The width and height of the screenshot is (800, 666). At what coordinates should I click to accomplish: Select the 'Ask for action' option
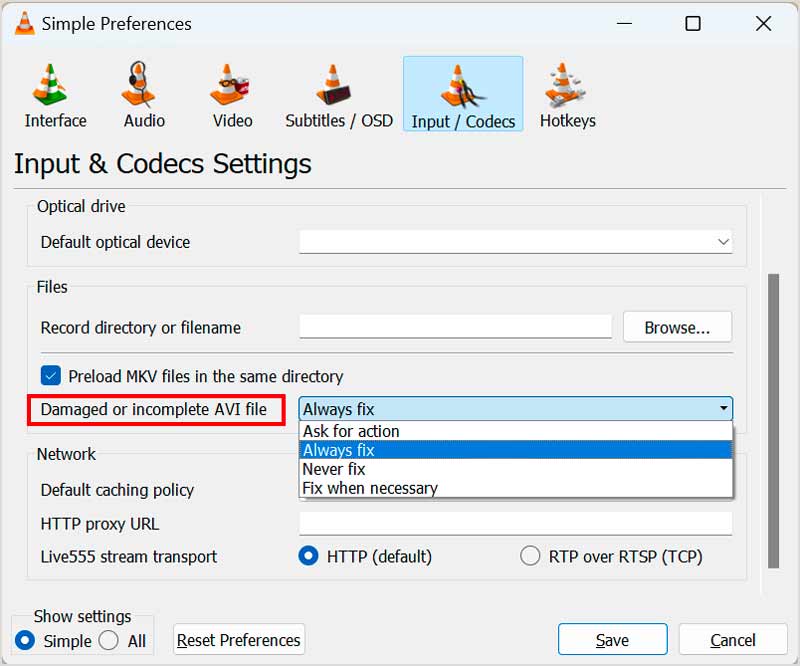351,431
